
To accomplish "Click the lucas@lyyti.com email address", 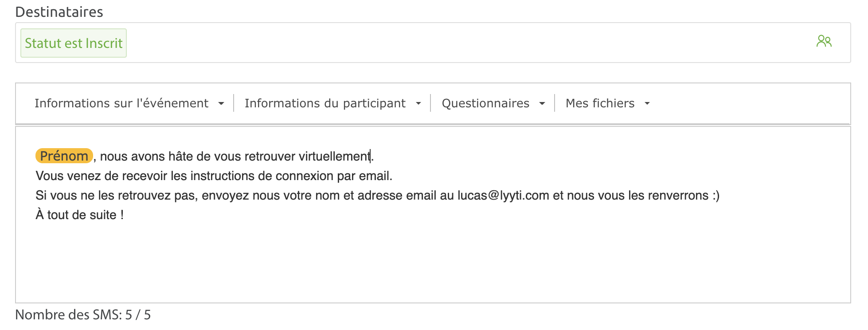I will pyautogui.click(x=503, y=196).
